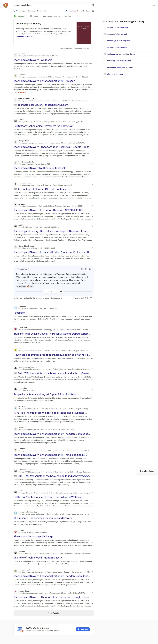Expand Search Assist answer with More
The height and width of the screenshot is (644, 158).
(51, 291)
